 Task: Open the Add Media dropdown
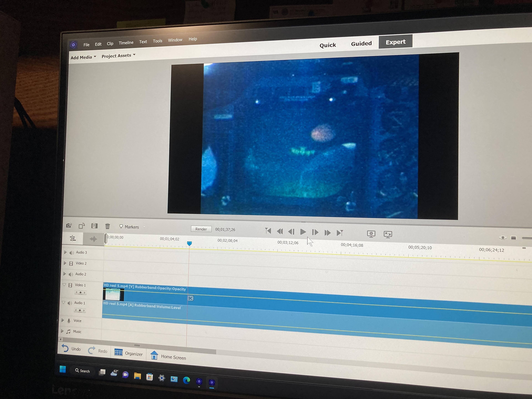point(83,57)
